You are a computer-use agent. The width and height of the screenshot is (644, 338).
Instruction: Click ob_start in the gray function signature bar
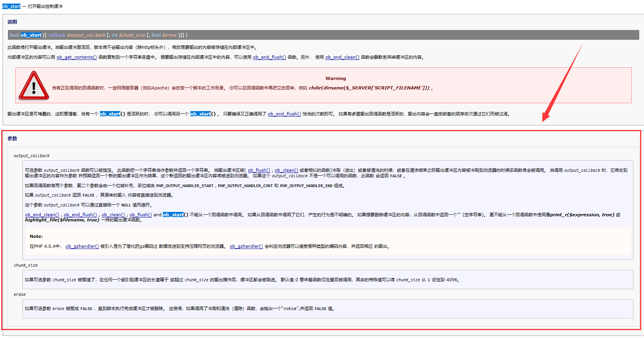(31, 35)
